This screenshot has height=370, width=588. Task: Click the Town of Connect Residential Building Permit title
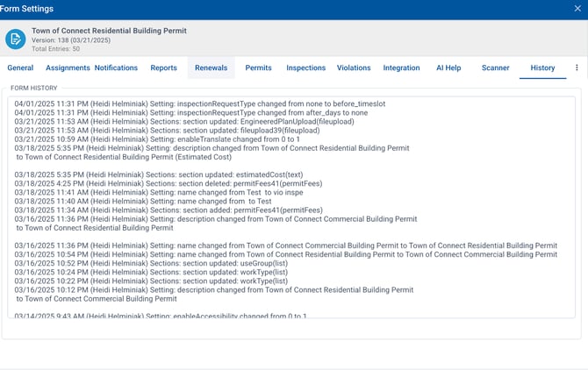[x=109, y=31]
